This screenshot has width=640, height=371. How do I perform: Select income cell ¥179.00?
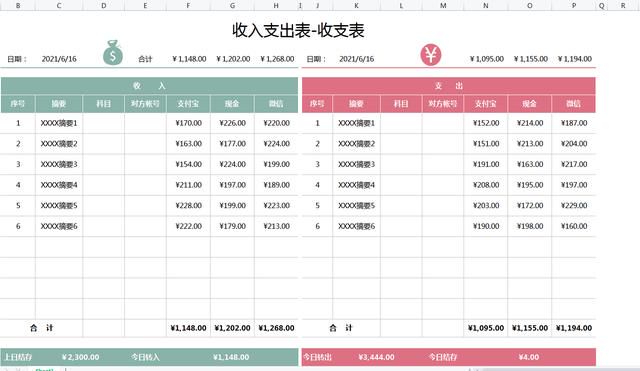(x=233, y=226)
